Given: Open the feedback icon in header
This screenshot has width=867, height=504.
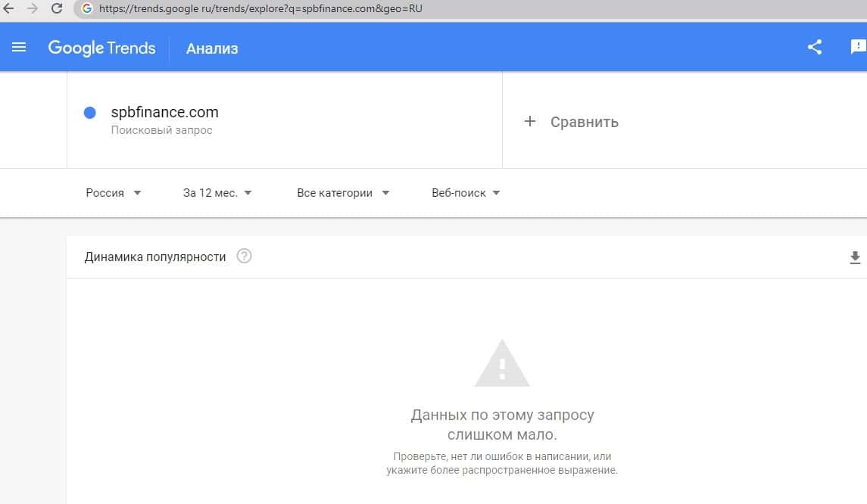Looking at the screenshot, I should coord(857,48).
